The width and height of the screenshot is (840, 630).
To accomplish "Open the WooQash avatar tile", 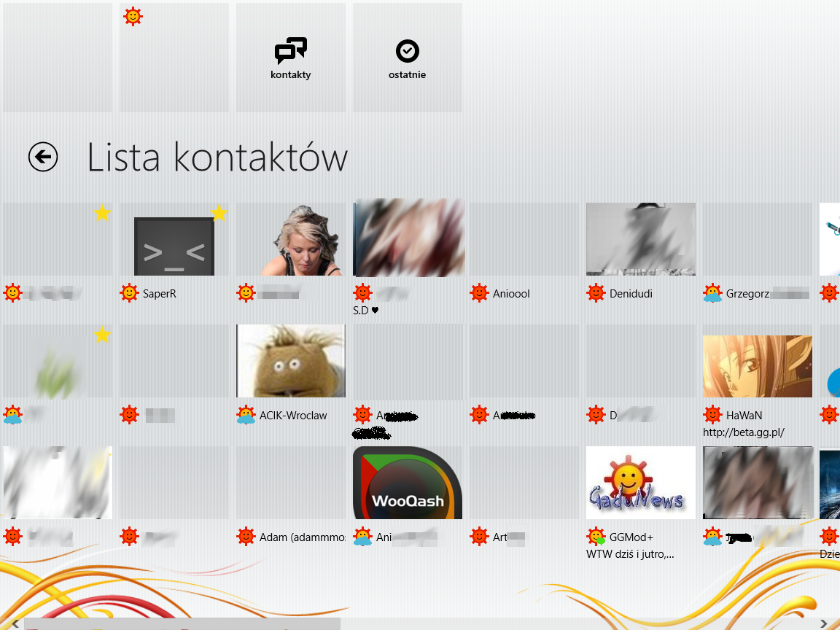I will (x=407, y=483).
